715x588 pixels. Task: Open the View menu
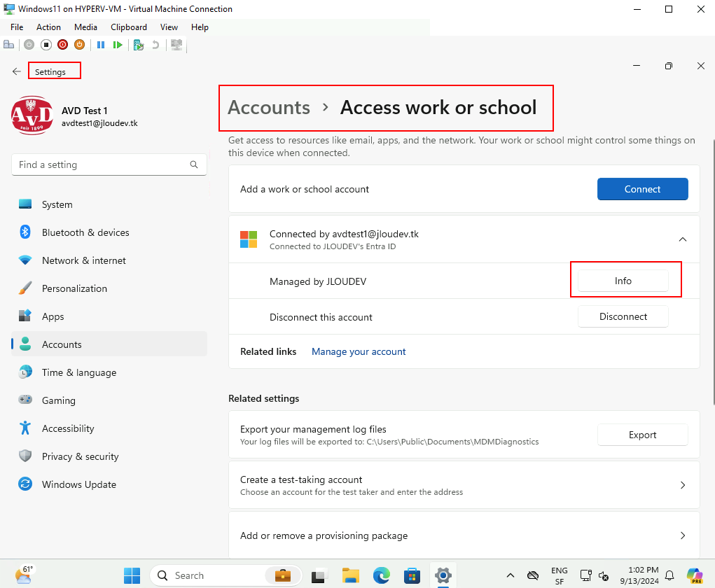pos(169,27)
